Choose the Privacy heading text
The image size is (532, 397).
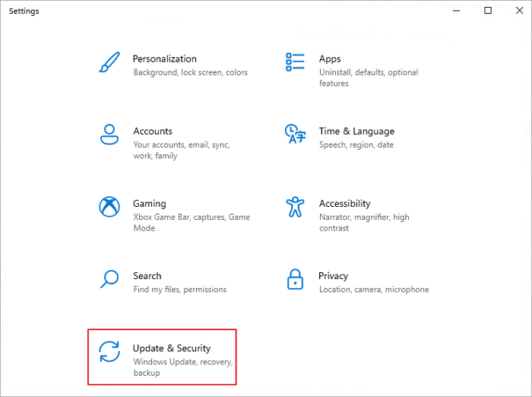tap(334, 276)
